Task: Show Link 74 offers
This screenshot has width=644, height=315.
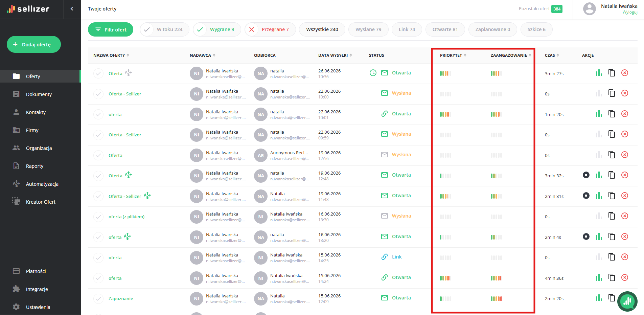Action: pos(407,29)
